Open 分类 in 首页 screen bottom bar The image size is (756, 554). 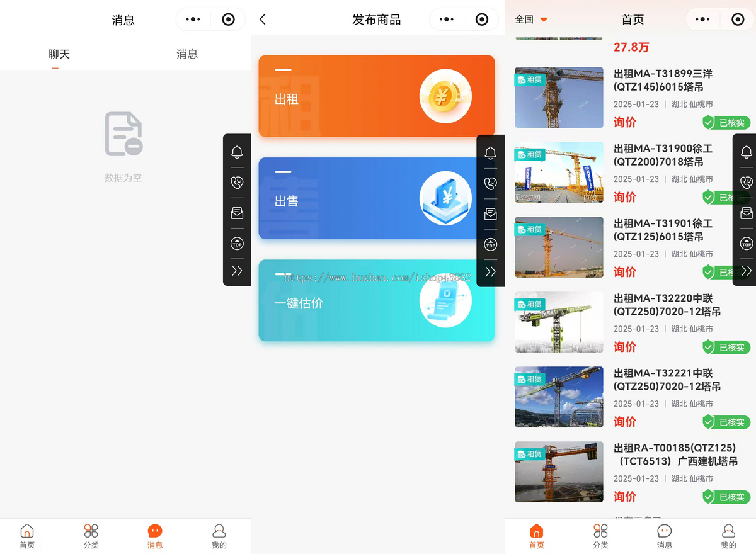point(600,536)
